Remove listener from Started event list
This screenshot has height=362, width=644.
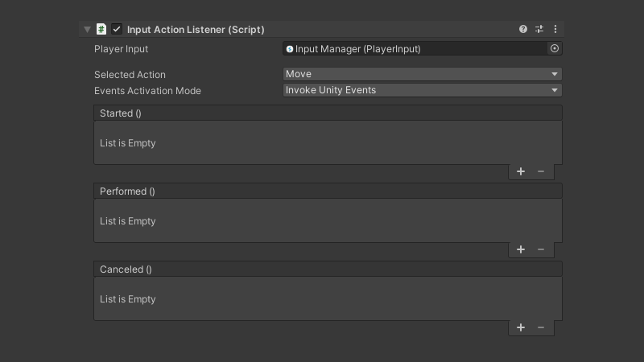541,171
